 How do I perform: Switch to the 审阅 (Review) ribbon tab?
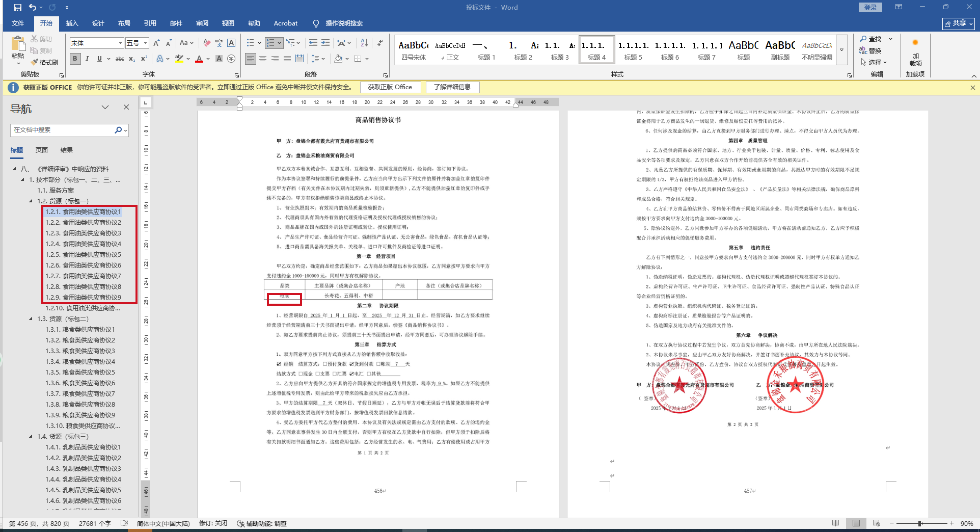coord(202,23)
